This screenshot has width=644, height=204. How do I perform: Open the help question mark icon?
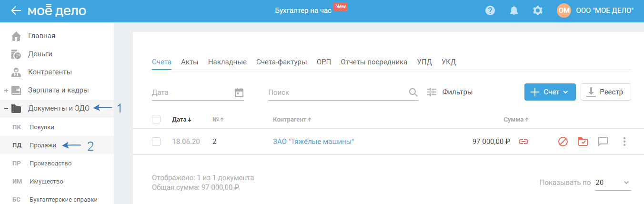tap(490, 10)
